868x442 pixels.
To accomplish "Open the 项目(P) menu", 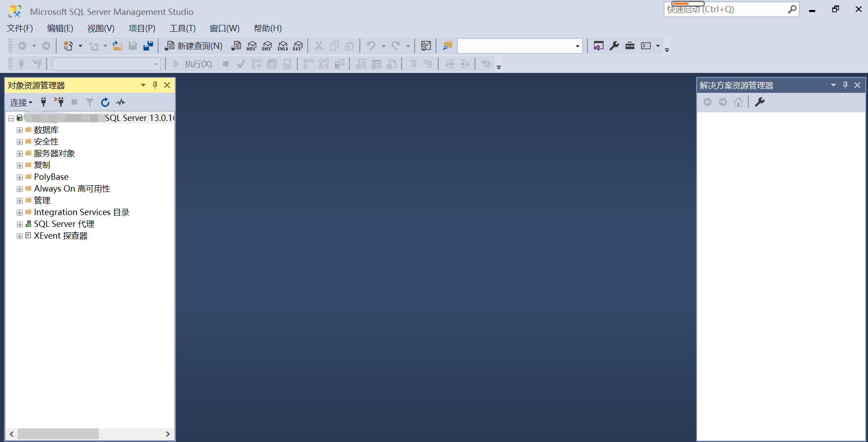I will click(142, 29).
